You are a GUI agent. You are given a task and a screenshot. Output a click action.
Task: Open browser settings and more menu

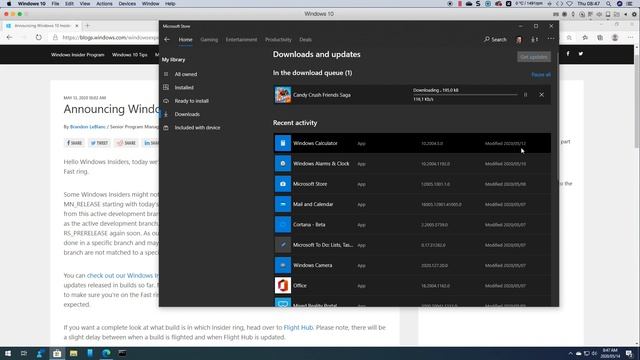[x=630, y=38]
